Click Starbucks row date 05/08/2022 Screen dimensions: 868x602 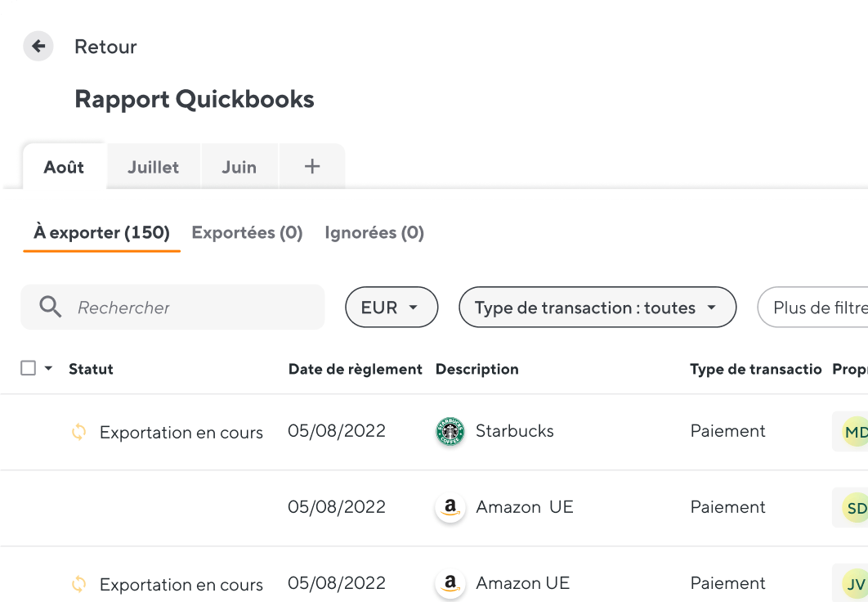[x=337, y=431]
